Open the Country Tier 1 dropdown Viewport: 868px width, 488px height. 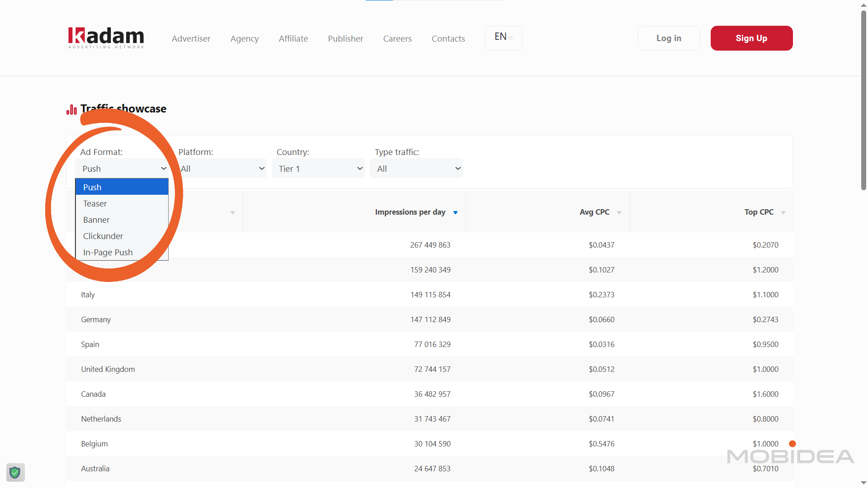[318, 169]
